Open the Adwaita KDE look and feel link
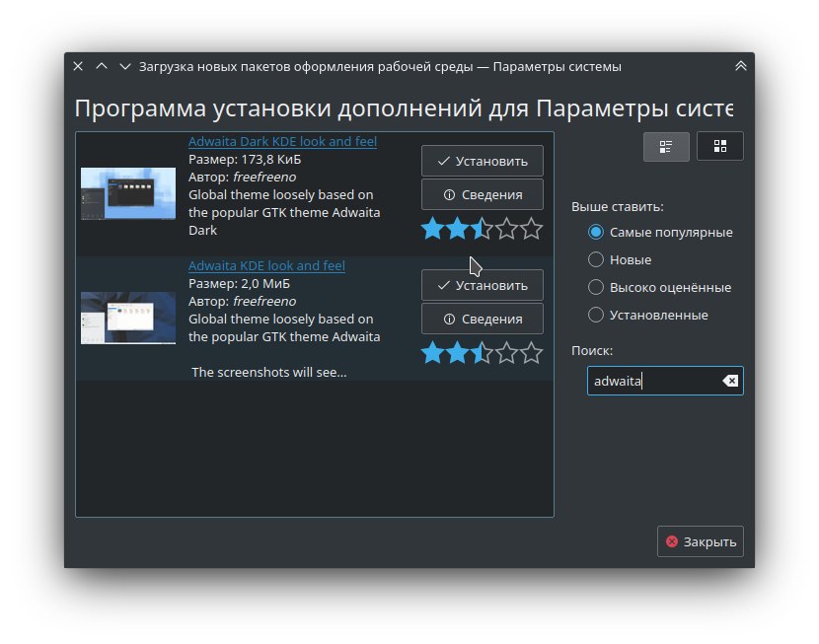 coord(266,265)
